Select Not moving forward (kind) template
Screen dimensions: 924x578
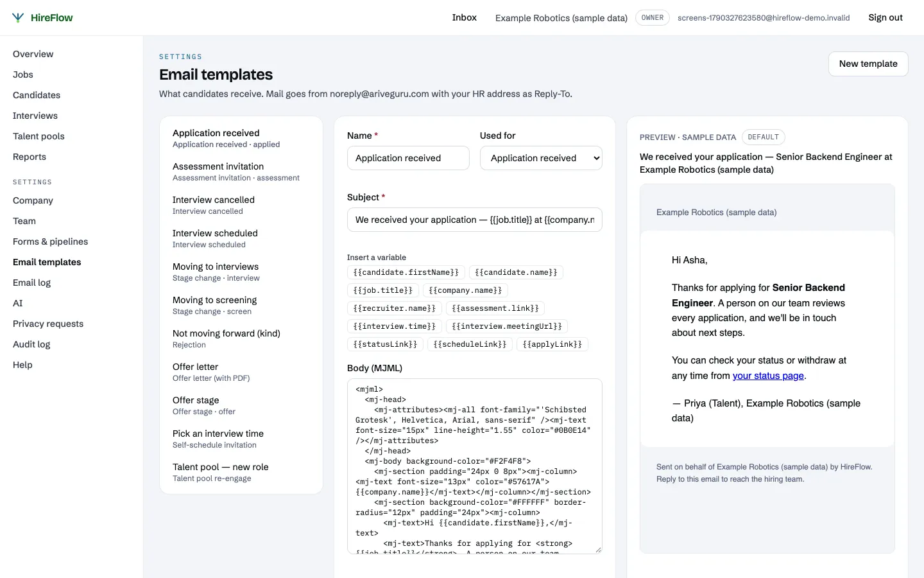coord(241,338)
